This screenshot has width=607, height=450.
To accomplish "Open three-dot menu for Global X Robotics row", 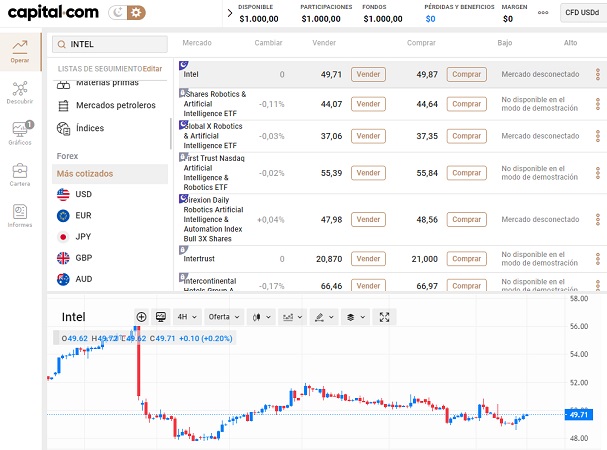I will click(598, 136).
